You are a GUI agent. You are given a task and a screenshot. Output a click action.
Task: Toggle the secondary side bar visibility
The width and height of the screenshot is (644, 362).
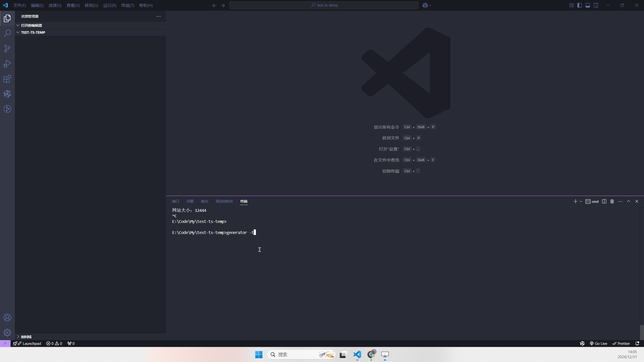pyautogui.click(x=596, y=5)
